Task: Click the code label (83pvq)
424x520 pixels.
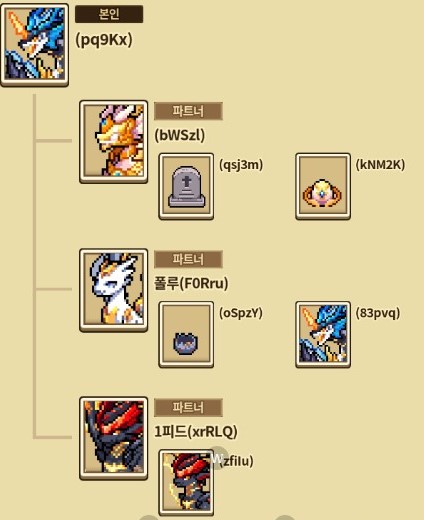Action: click(378, 313)
